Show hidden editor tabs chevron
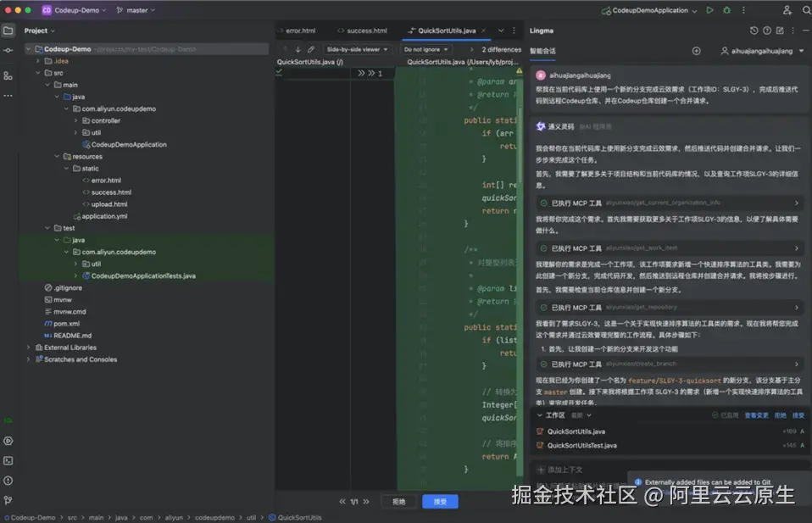This screenshot has height=523, width=812. click(501, 31)
